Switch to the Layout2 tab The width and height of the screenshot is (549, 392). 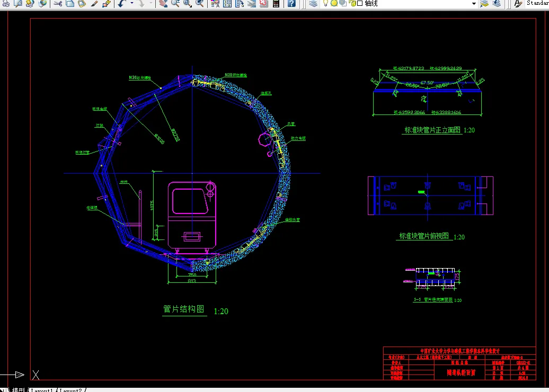[x=70, y=390]
